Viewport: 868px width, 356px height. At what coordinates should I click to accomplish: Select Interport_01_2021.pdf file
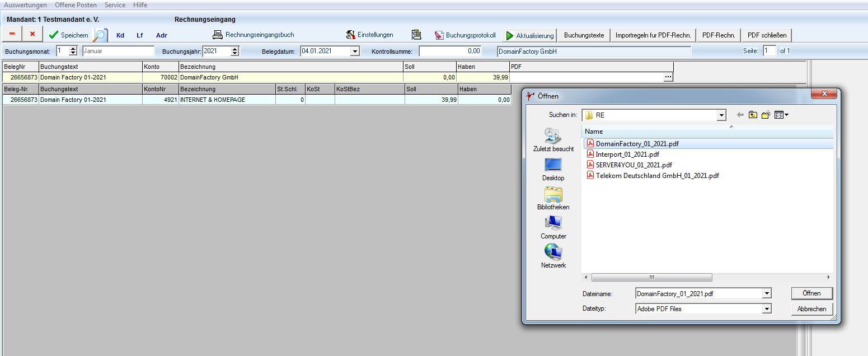point(627,154)
